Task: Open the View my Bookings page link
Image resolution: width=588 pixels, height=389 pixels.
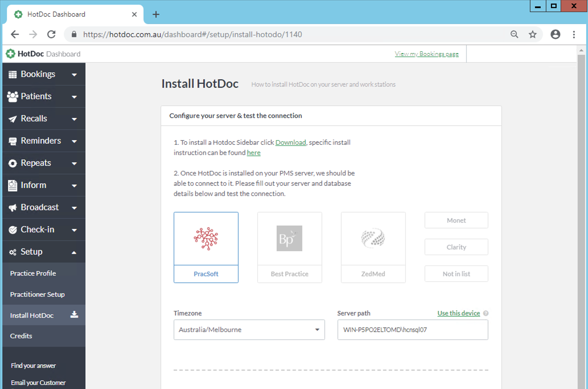Action: pos(426,54)
